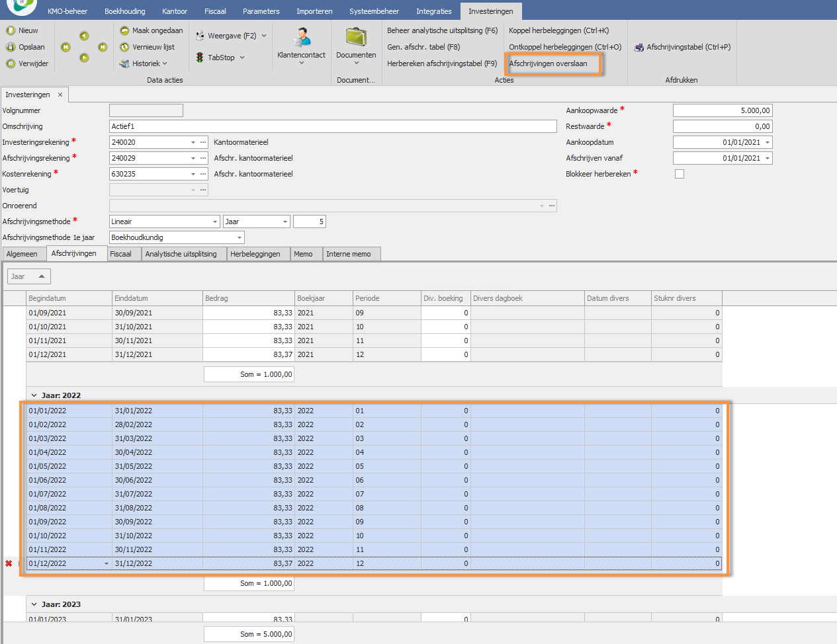Jump to first record navigation arrow
The width and height of the screenshot is (837, 644).
click(66, 47)
